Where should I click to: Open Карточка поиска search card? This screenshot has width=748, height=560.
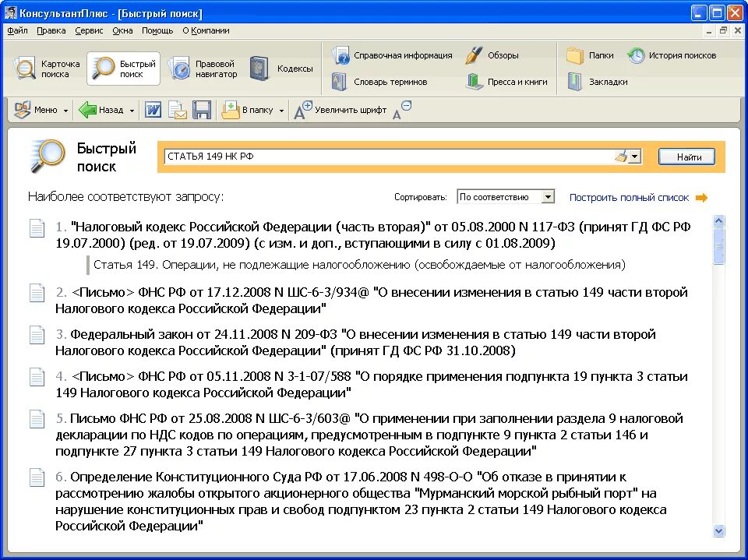(46, 69)
